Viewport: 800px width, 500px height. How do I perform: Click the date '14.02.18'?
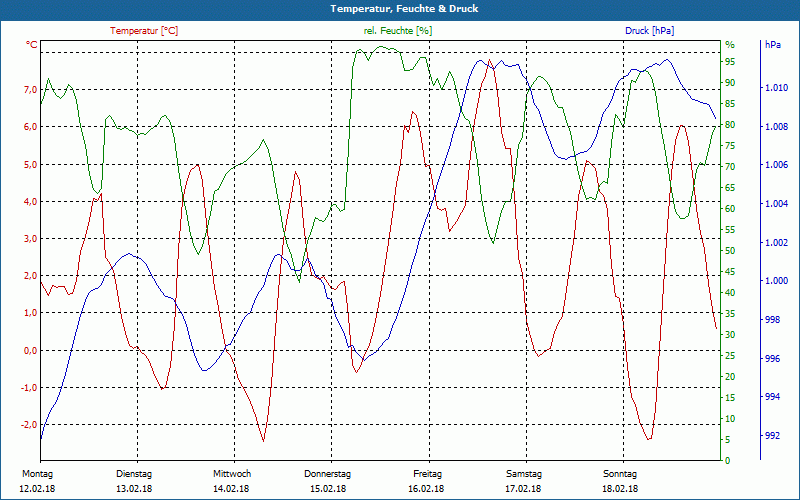tap(231, 488)
